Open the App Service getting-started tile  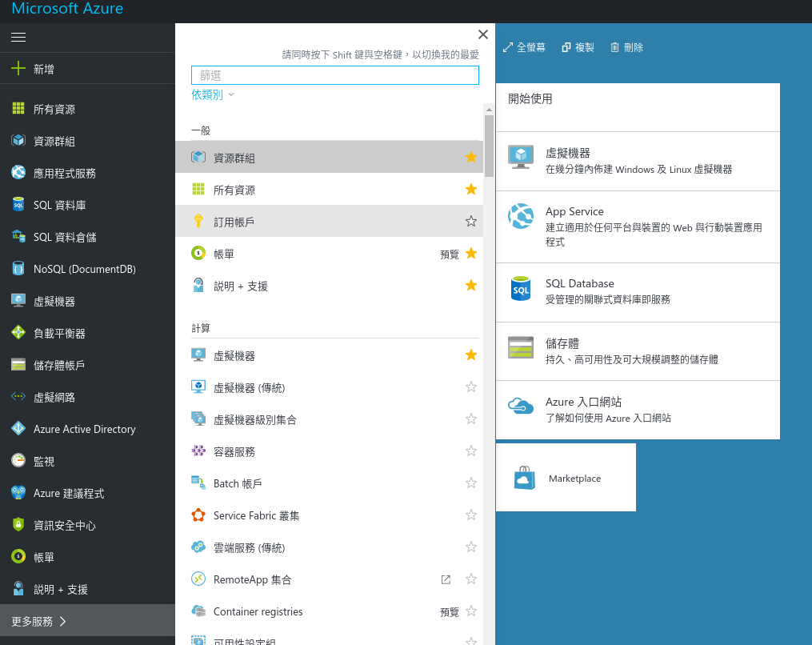(638, 227)
